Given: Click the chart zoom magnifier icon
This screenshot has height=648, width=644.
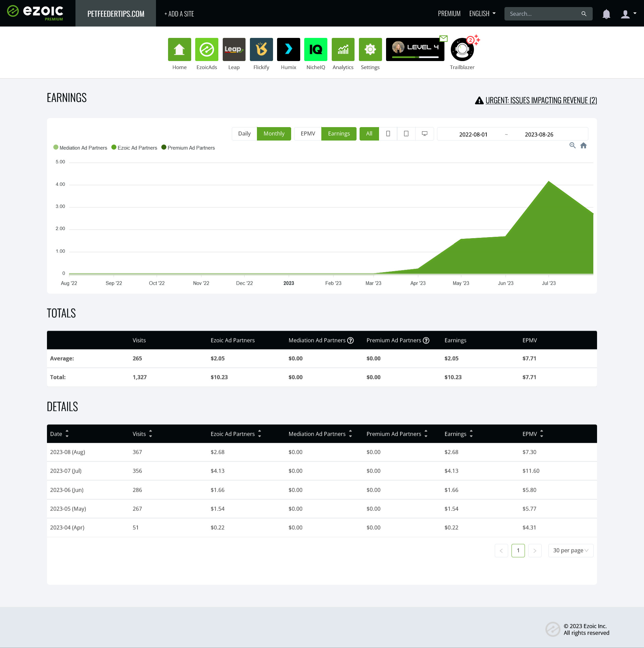Looking at the screenshot, I should (x=573, y=145).
